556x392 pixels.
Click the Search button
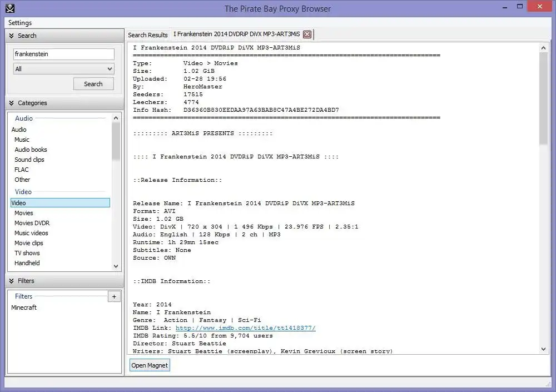[93, 84]
